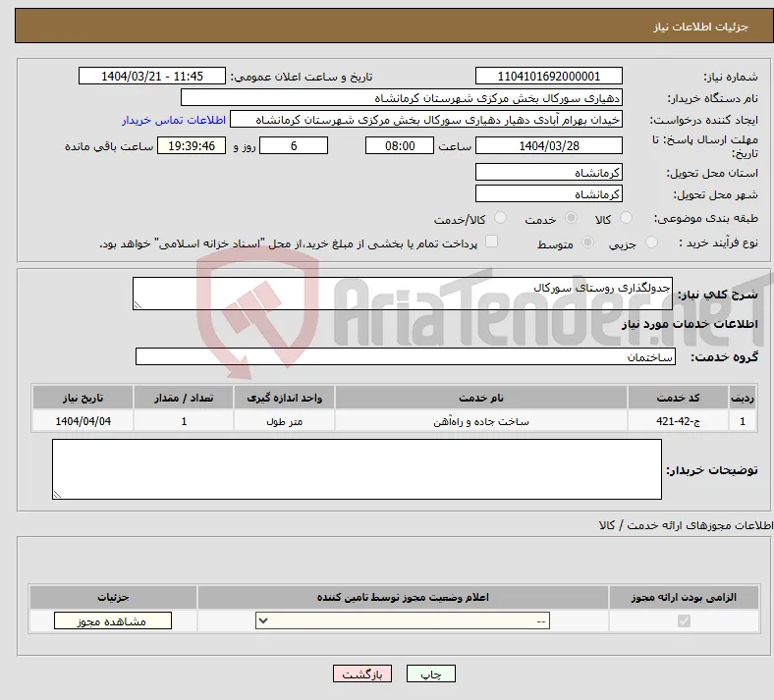The image size is (774, 700).
Task: Toggle the Islamic treasury payment checkbox
Action: coord(491,242)
